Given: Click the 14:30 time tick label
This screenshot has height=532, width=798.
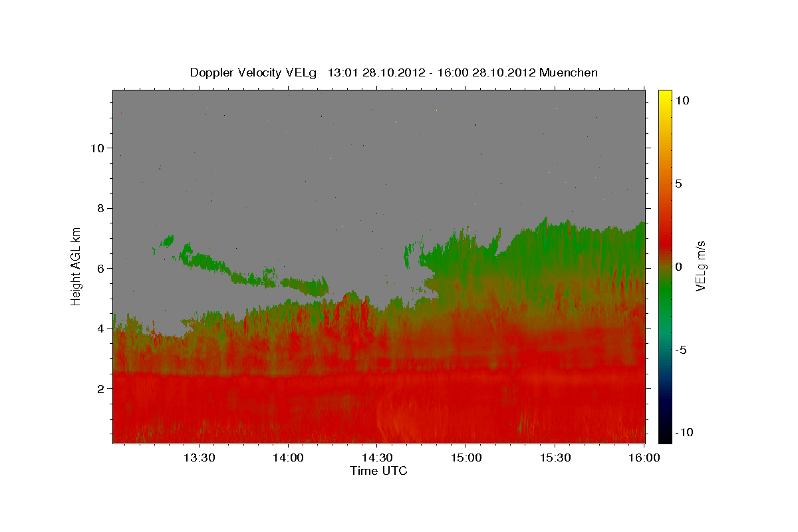Looking at the screenshot, I should pos(377,458).
